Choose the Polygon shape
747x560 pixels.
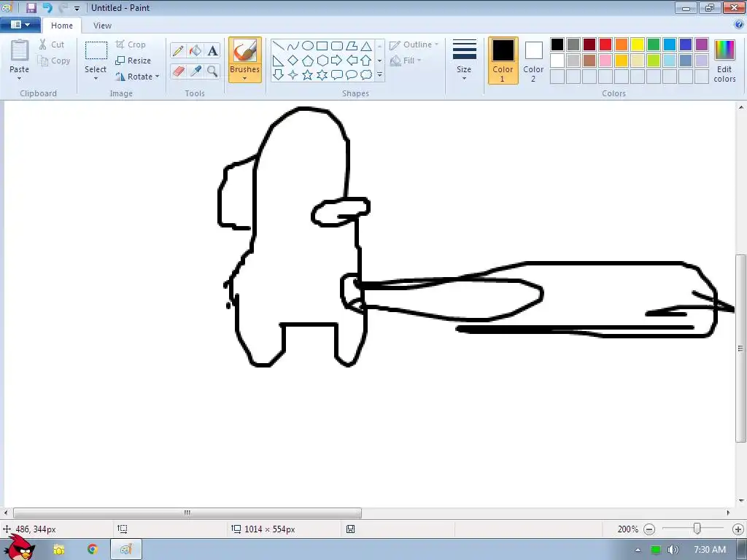352,46
